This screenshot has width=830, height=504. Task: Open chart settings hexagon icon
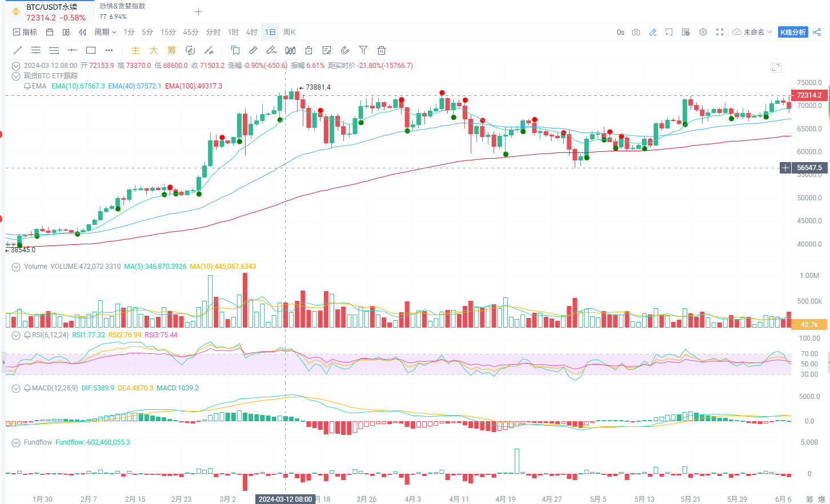(x=703, y=33)
